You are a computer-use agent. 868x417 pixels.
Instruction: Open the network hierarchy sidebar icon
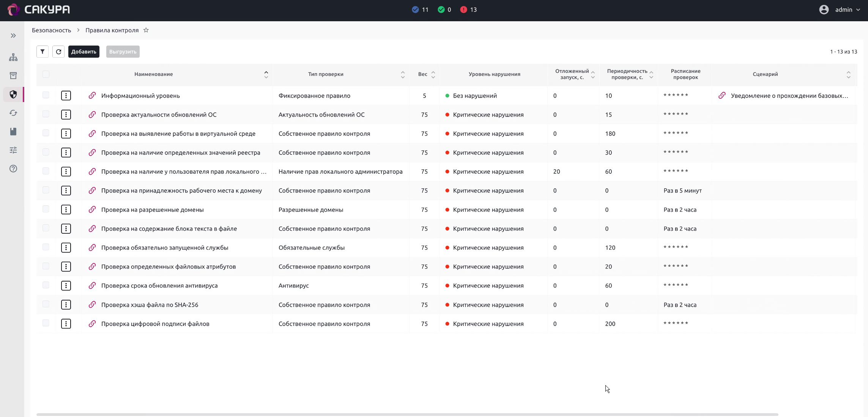click(x=13, y=57)
